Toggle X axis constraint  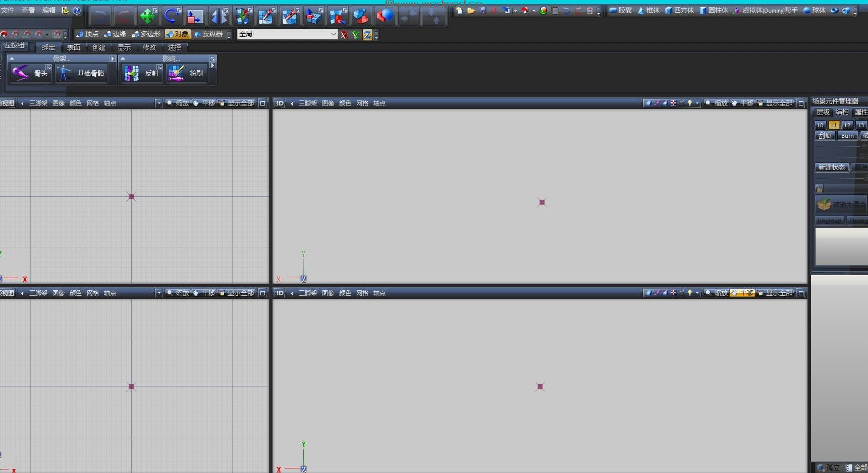click(344, 35)
